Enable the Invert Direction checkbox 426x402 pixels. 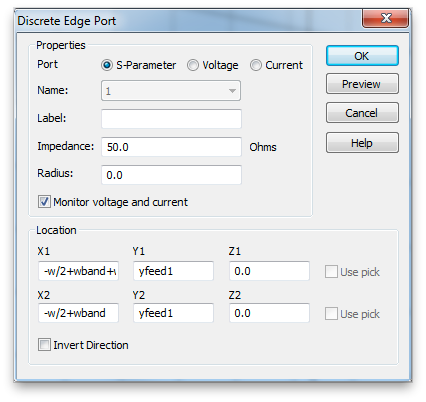click(44, 345)
